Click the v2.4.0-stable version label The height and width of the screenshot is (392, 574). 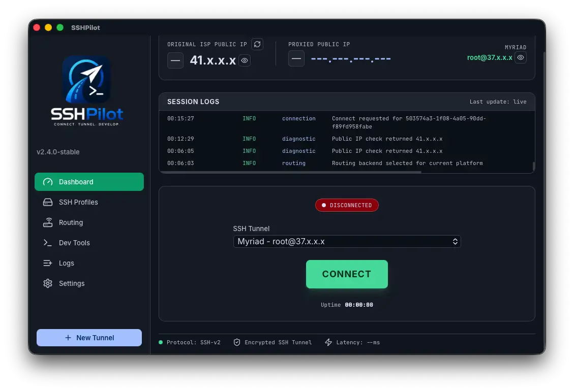tap(58, 152)
